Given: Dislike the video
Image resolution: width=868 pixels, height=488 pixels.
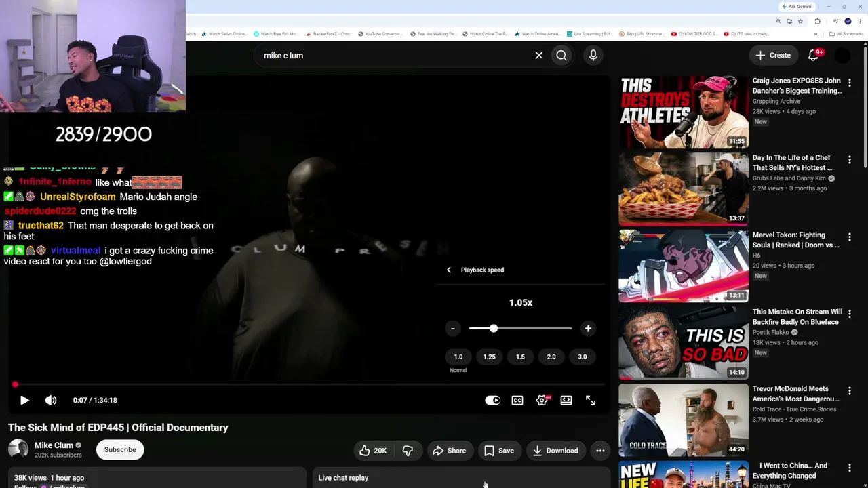Looking at the screenshot, I should (408, 451).
